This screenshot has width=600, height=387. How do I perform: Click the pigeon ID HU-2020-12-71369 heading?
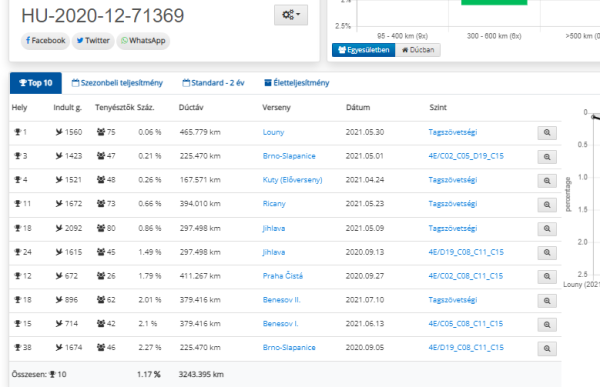click(103, 16)
